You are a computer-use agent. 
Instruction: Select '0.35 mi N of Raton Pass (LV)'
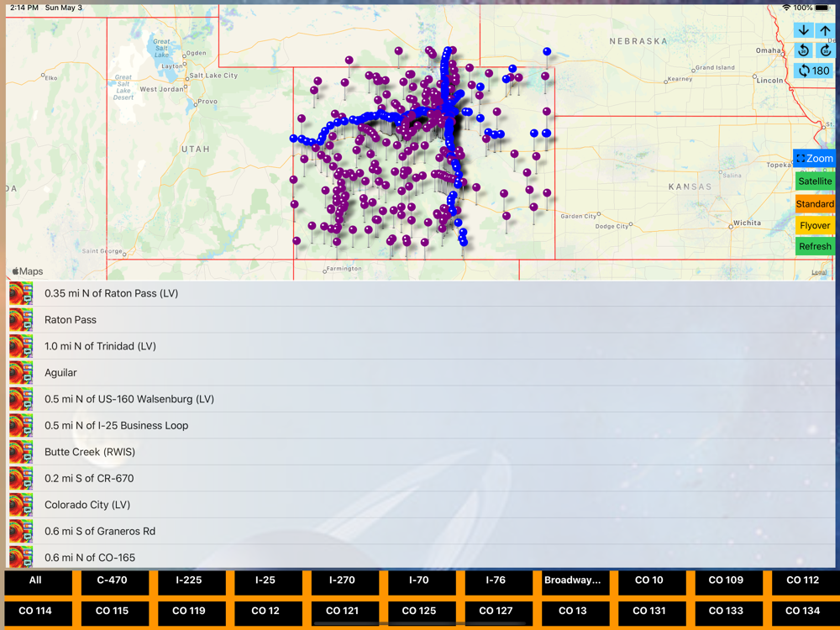pos(420,293)
